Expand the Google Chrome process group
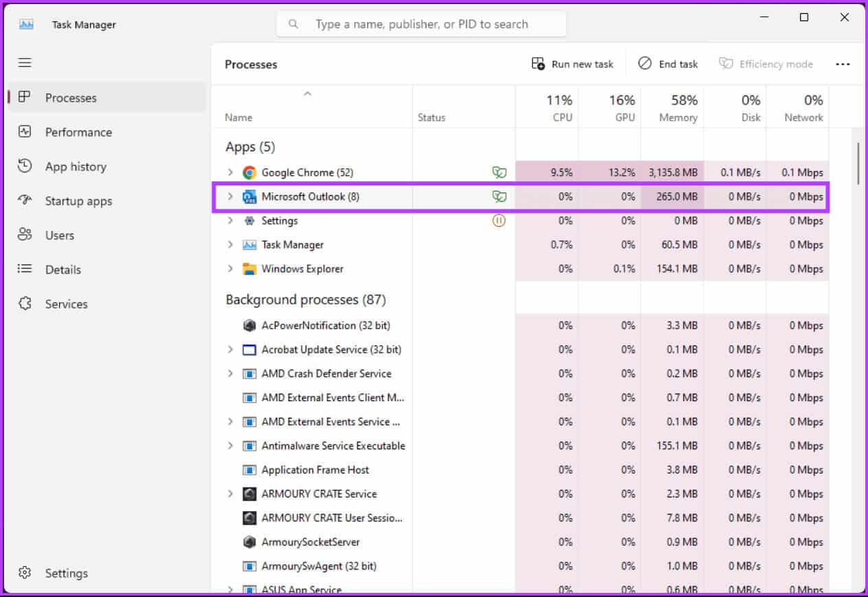868x597 pixels. pyautogui.click(x=230, y=172)
